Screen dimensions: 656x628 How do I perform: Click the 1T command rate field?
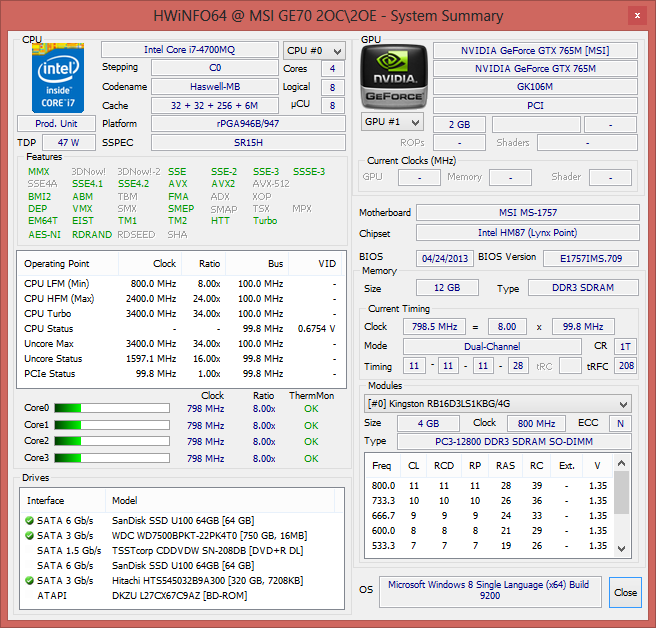625,346
